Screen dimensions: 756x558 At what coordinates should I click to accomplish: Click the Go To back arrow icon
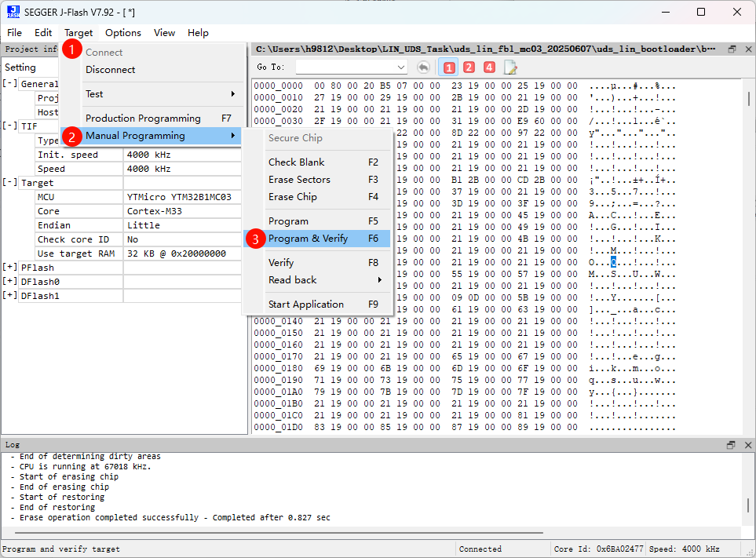click(423, 67)
